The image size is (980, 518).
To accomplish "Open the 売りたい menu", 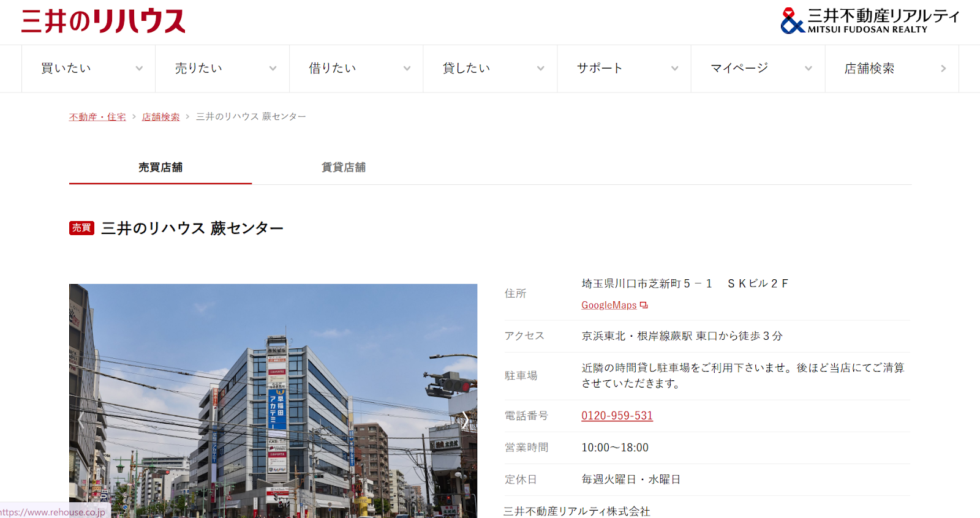I will pos(222,69).
